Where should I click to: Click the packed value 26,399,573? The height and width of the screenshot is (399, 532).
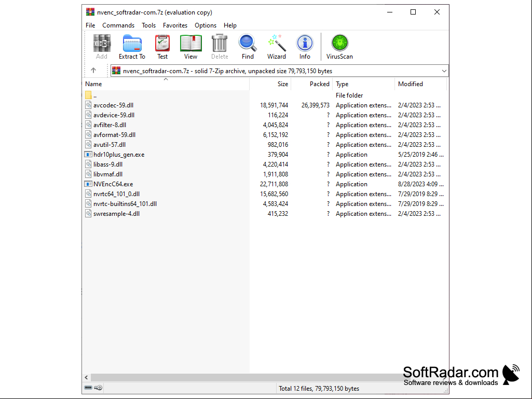click(x=316, y=105)
